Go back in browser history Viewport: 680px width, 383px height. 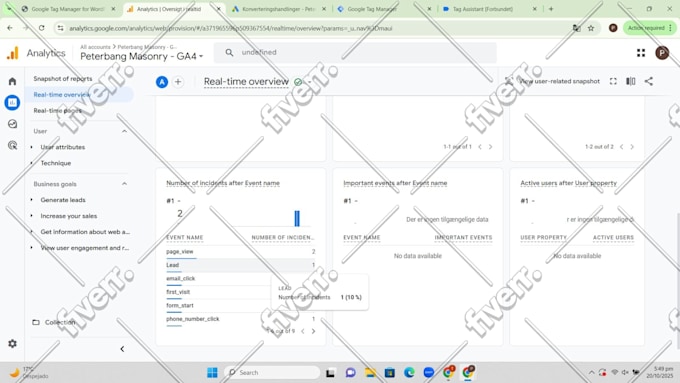[10, 28]
